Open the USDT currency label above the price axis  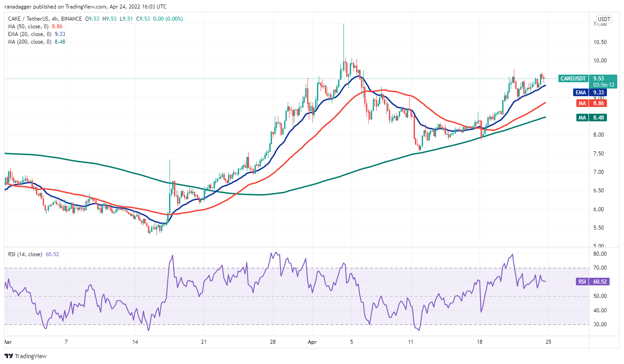pos(603,19)
